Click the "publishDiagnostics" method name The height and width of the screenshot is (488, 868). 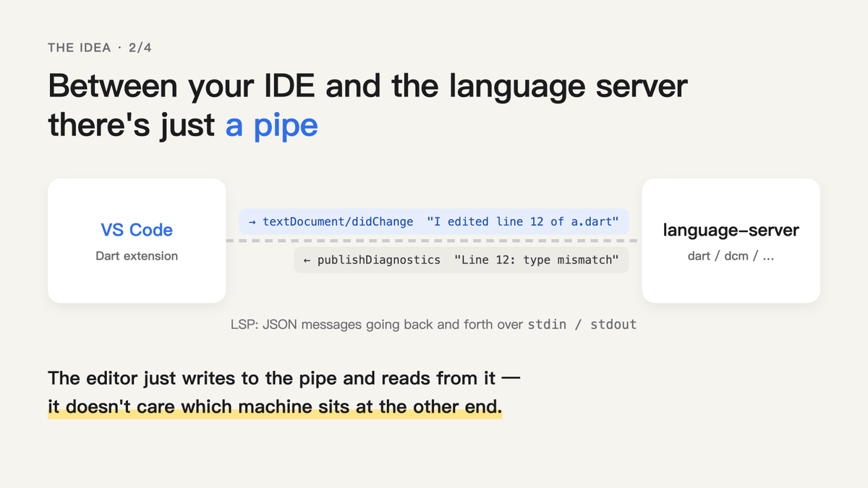pos(378,260)
